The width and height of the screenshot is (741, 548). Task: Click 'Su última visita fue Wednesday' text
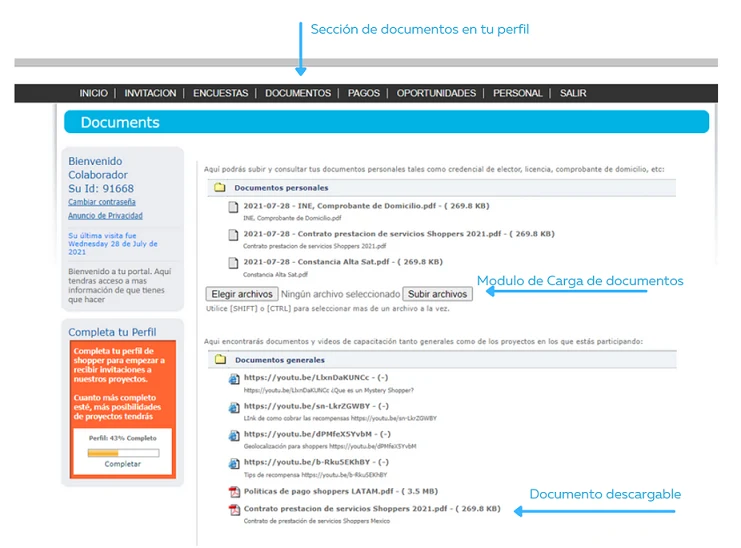pyautogui.click(x=112, y=243)
